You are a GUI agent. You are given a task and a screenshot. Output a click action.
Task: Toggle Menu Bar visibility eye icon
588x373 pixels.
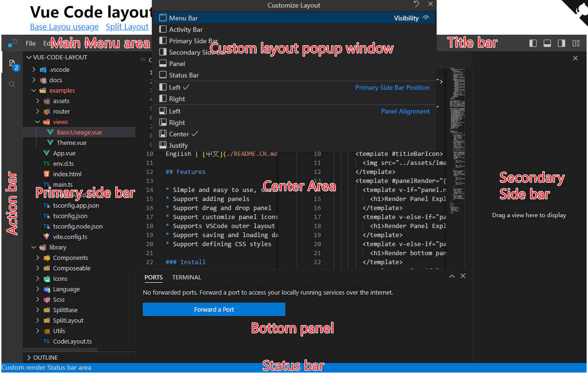click(x=426, y=18)
